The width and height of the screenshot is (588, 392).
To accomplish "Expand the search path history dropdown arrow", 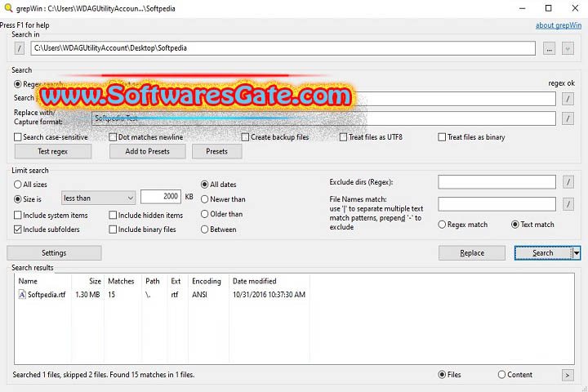I will tap(568, 48).
